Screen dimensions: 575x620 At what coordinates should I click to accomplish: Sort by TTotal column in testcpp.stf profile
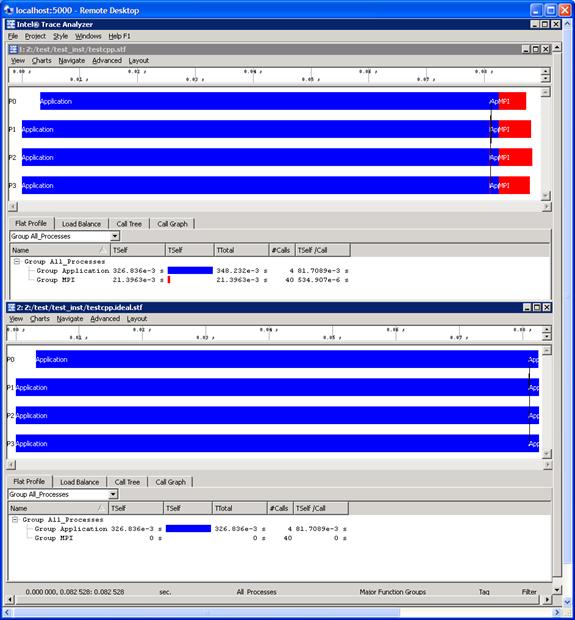tap(241, 250)
